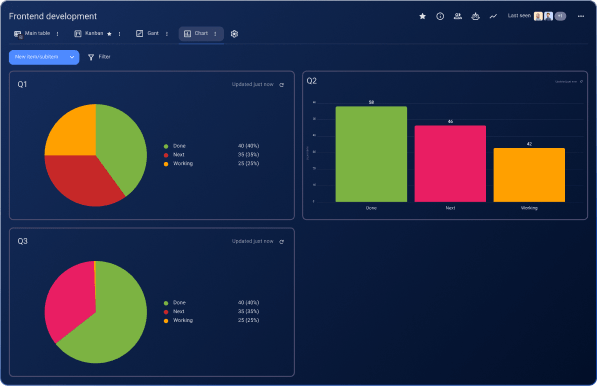The width and height of the screenshot is (597, 386).
Task: Toggle Done legend dot in Q1
Action: 166,146
